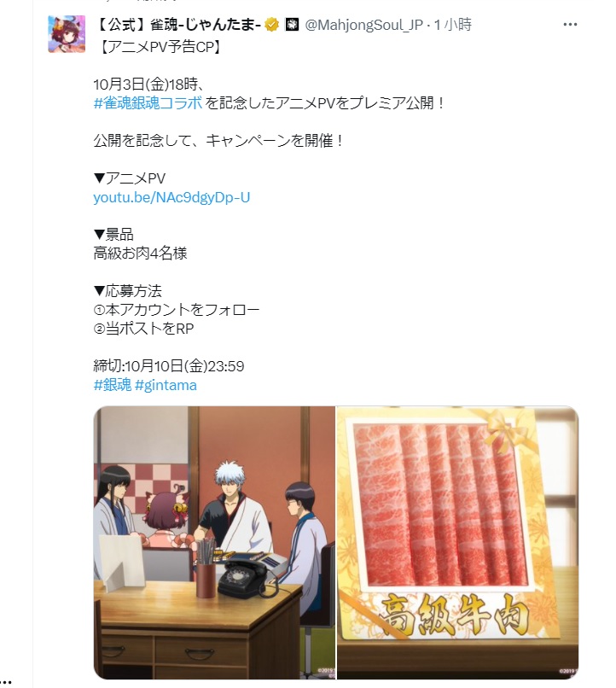The image size is (616, 688).
Task: Open the 高級牛肉 beef box image
Action: click(x=457, y=543)
